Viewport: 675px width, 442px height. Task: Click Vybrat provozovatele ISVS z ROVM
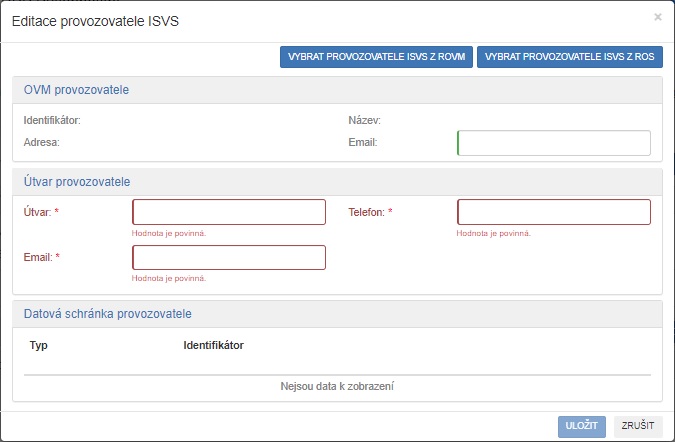click(376, 57)
